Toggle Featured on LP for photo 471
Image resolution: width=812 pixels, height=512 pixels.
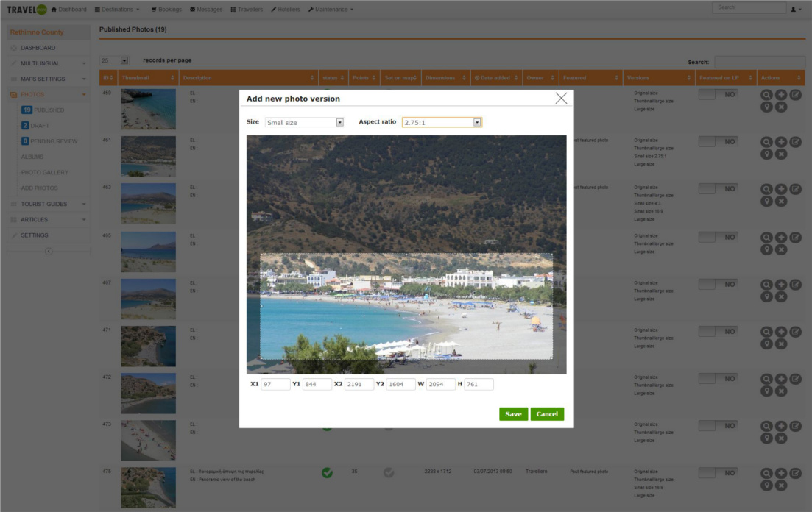point(719,331)
